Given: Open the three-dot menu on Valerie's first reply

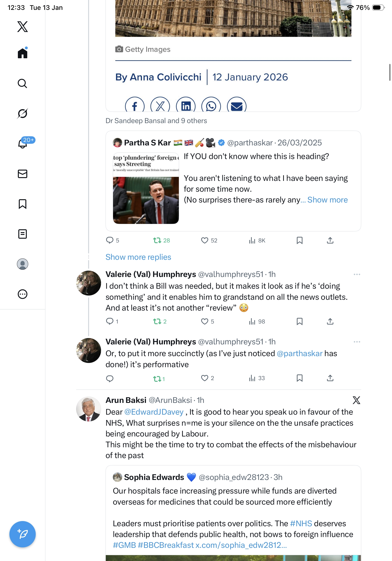Looking at the screenshot, I should click(x=357, y=274).
